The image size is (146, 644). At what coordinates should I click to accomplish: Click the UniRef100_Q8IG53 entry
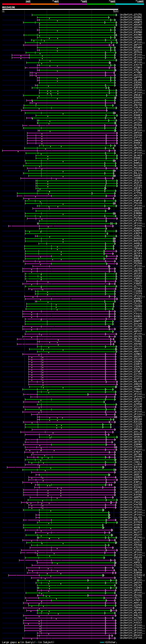coord(131,273)
